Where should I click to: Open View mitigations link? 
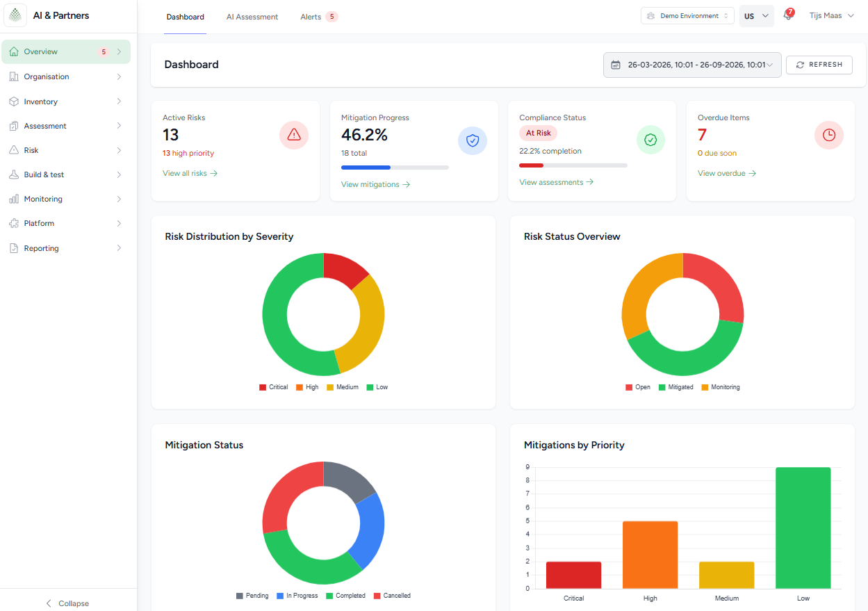click(376, 184)
